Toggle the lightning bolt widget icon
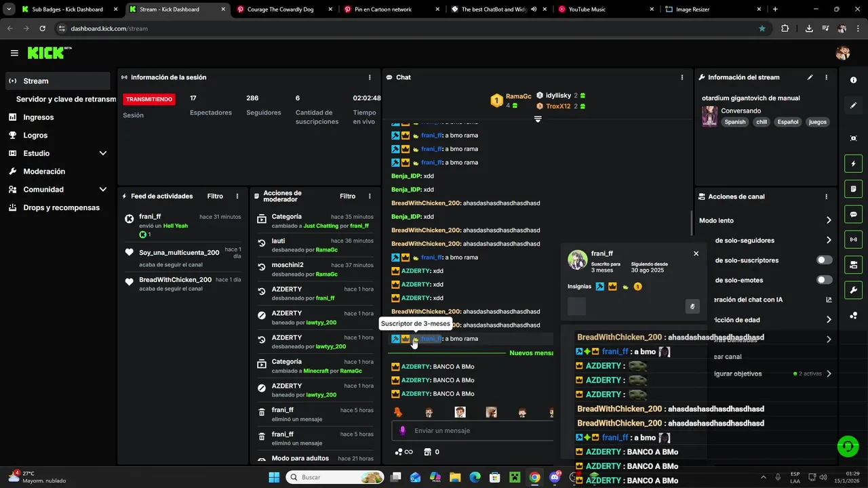The height and width of the screenshot is (488, 868). point(853,163)
